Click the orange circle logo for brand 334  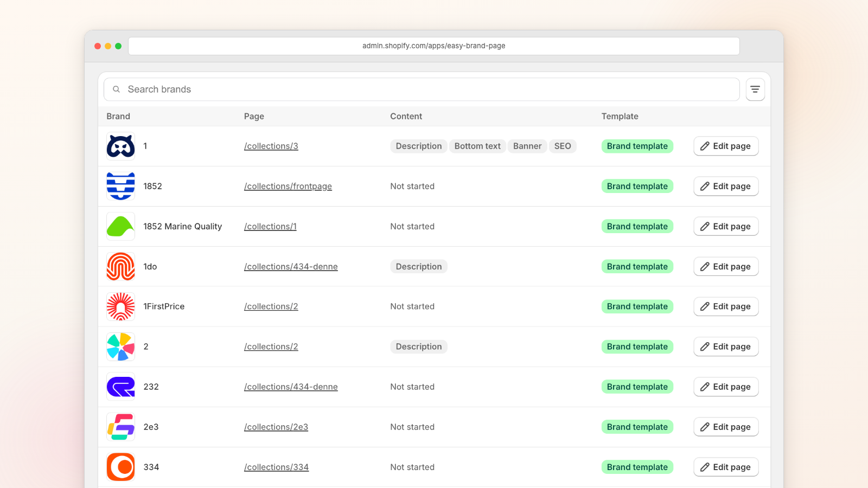tap(120, 467)
